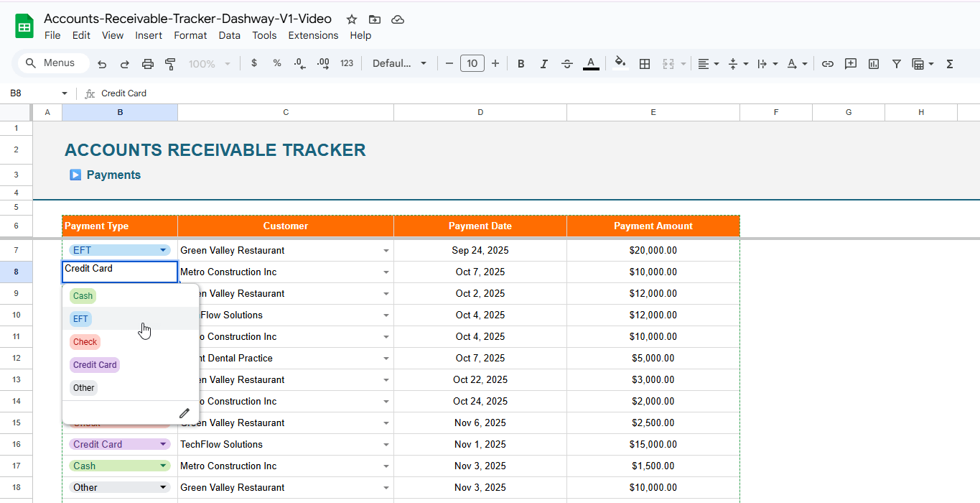Open the text rotation dropdown
The width and height of the screenshot is (980, 503).
797,64
